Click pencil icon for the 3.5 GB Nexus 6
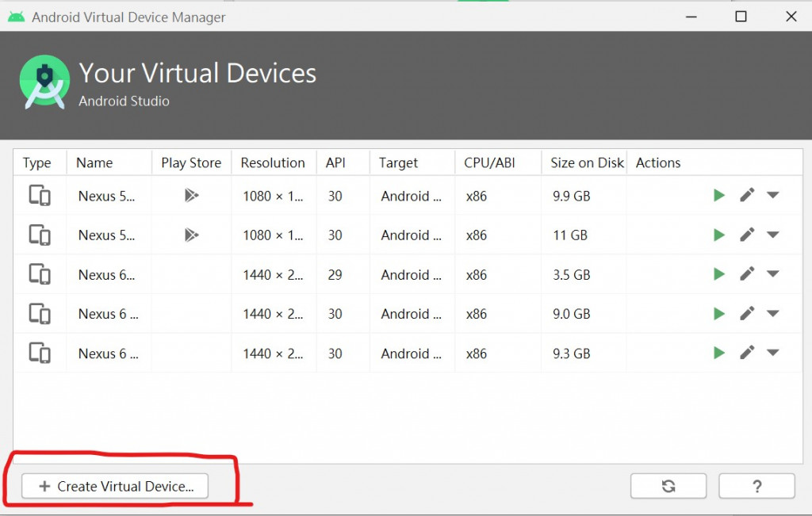Image resolution: width=812 pixels, height=516 pixels. [x=747, y=273]
